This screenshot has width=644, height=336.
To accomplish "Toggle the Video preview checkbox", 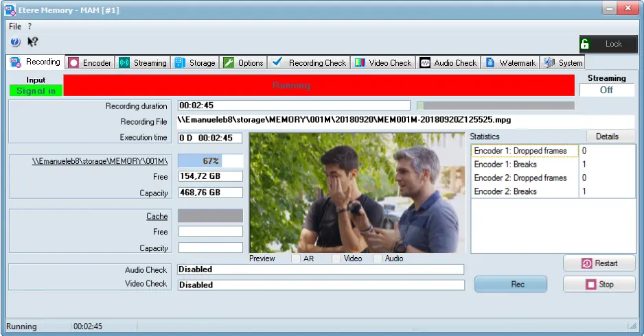I will [x=336, y=259].
